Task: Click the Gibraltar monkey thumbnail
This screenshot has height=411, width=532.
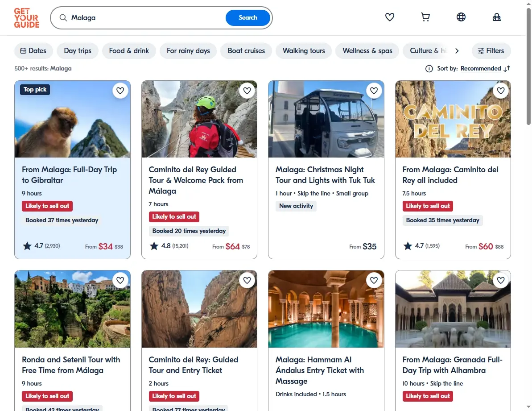Action: point(72,119)
